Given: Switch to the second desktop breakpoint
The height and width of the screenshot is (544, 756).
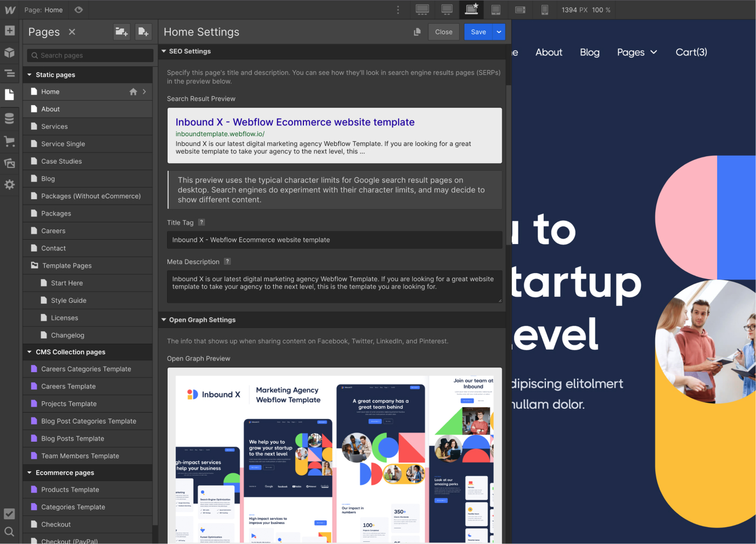Looking at the screenshot, I should coord(447,10).
